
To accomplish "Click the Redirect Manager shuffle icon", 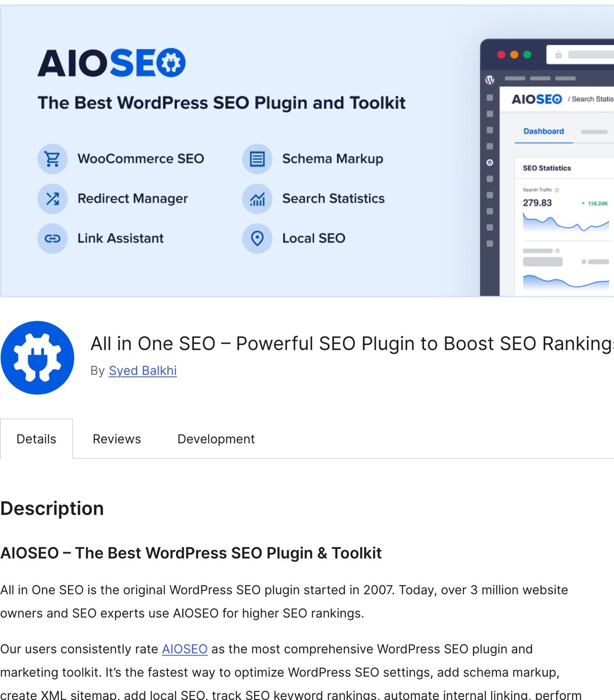I will pyautogui.click(x=53, y=199).
